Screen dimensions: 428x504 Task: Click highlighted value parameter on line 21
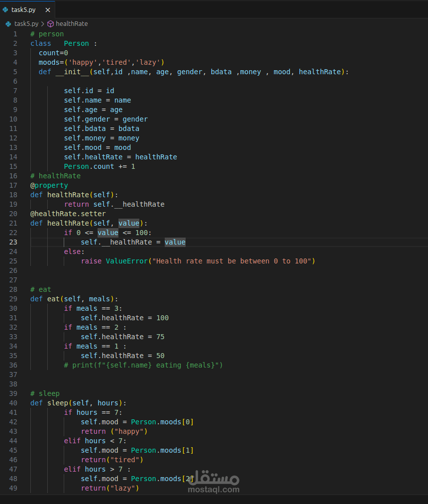point(129,223)
